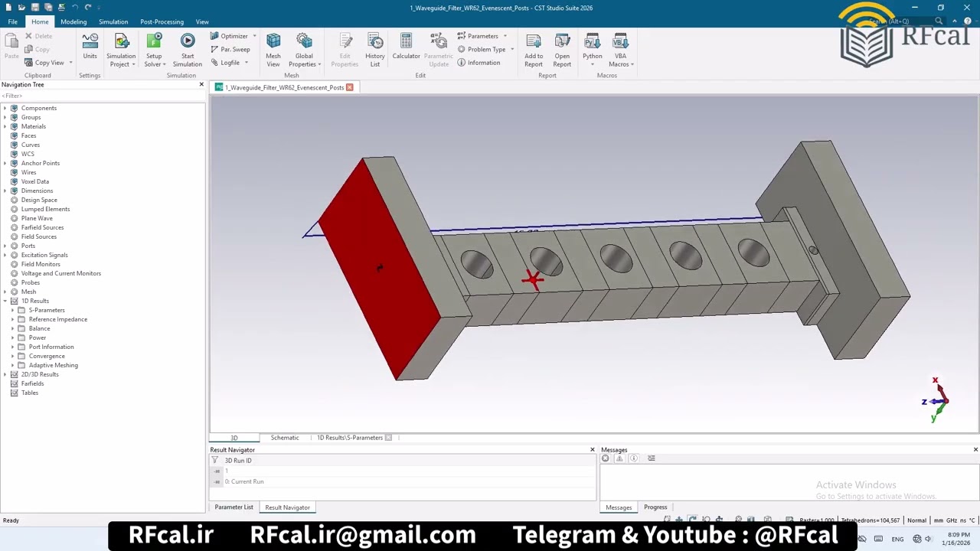Switch to the Simulation ribbon tab
The width and height of the screenshot is (980, 551).
(x=113, y=21)
